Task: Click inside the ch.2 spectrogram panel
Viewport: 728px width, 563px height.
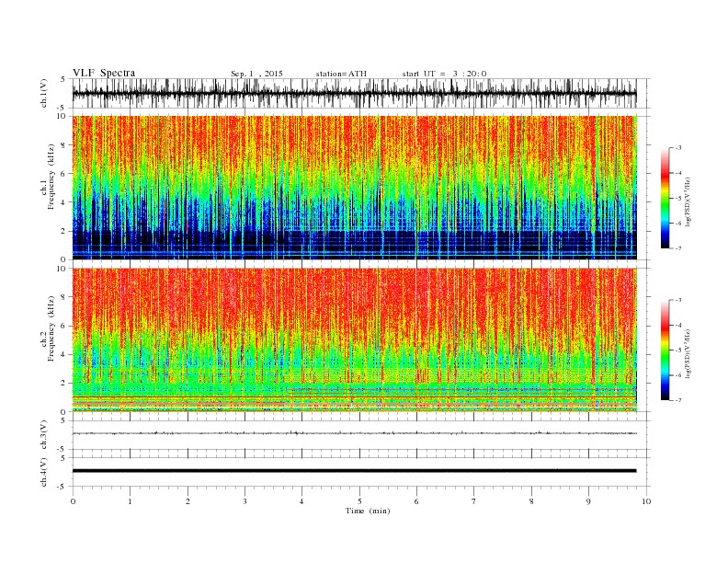Action: click(x=354, y=340)
